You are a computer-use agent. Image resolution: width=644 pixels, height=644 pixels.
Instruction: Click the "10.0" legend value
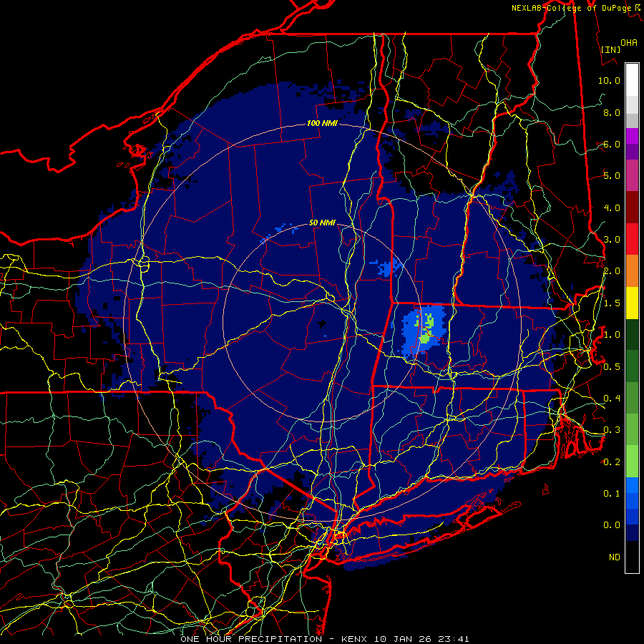[609, 80]
